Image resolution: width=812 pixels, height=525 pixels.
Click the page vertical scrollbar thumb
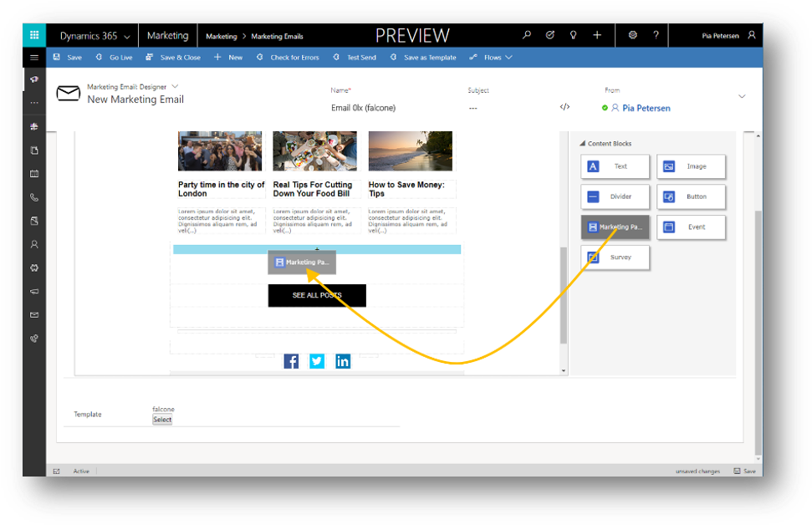(758, 331)
